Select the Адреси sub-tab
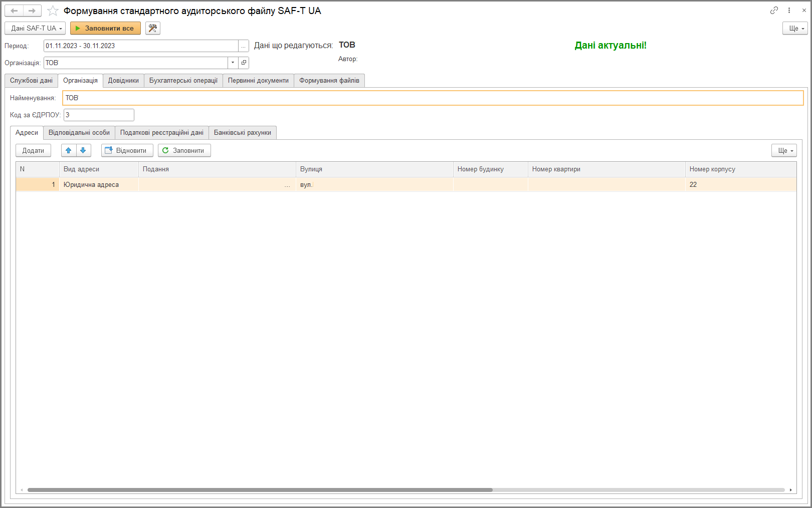The height and width of the screenshot is (508, 812). tap(27, 132)
